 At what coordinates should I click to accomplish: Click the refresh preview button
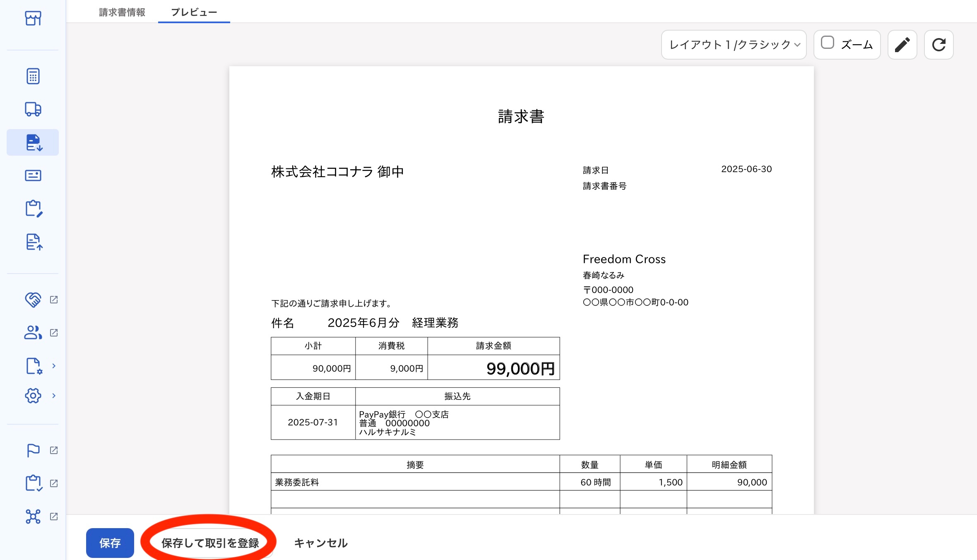tap(938, 45)
